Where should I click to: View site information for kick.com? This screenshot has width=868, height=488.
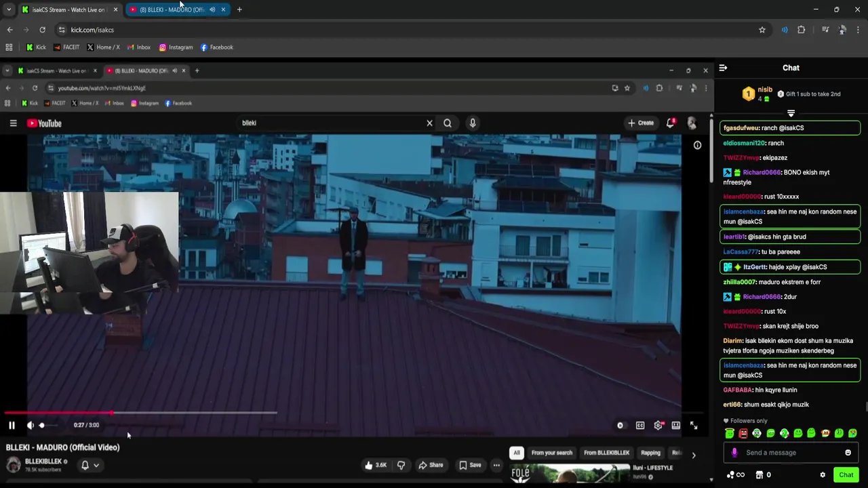[x=62, y=30]
